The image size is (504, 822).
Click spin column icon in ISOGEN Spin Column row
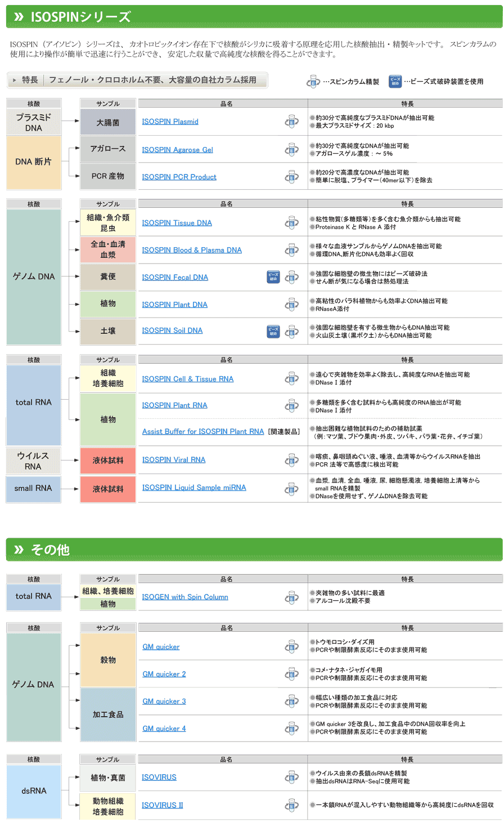click(291, 597)
